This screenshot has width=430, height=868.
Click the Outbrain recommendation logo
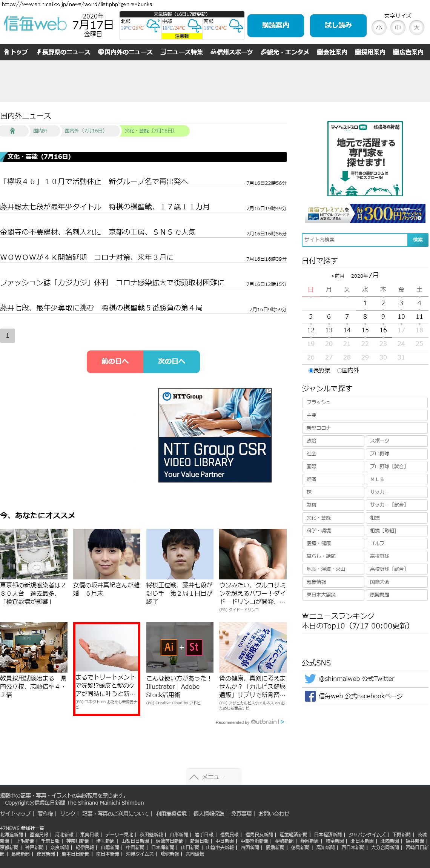coord(264,722)
